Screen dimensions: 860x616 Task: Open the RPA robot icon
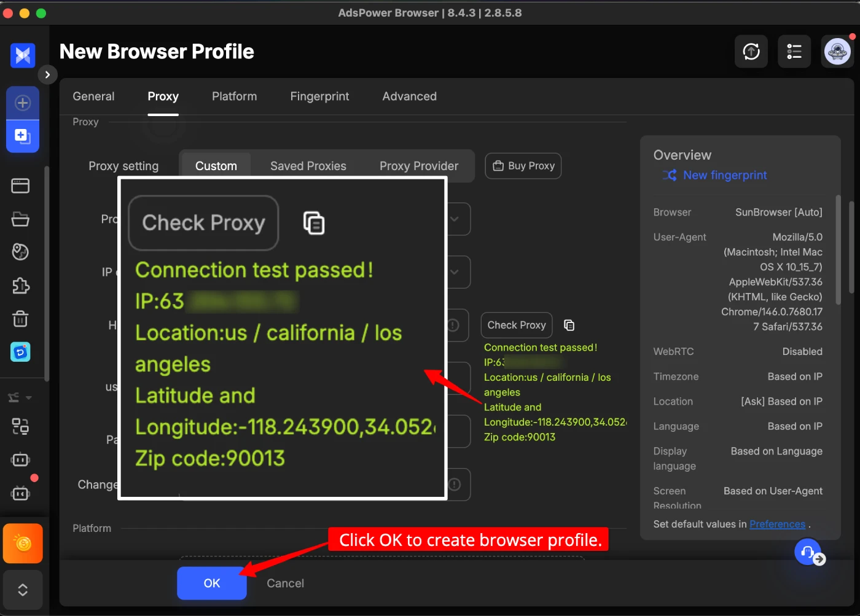(20, 459)
